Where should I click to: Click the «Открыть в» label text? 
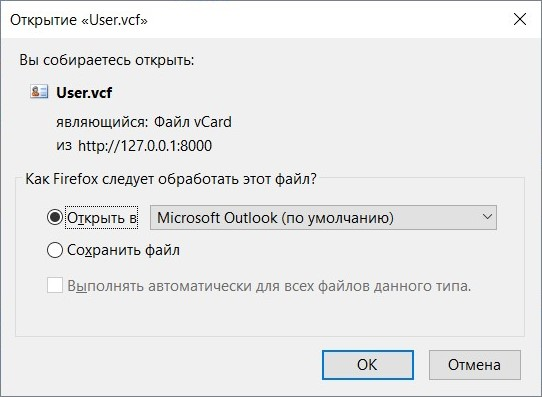coord(102,218)
